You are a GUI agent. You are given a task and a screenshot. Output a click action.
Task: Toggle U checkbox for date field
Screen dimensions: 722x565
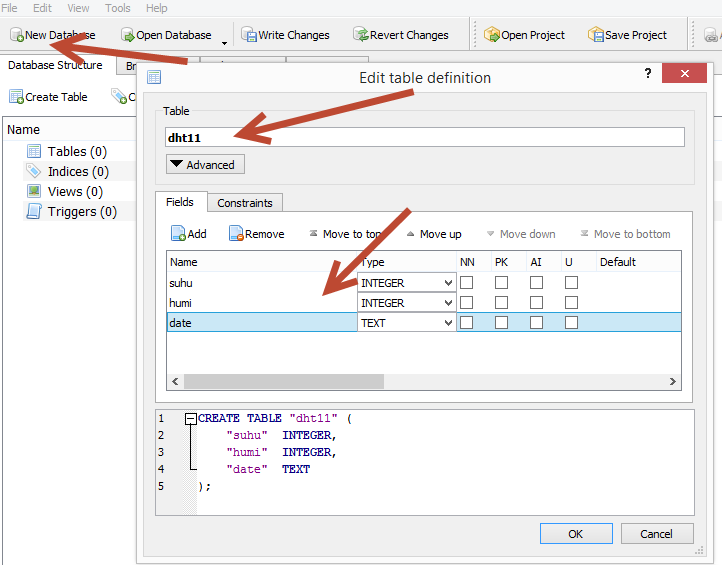571,322
